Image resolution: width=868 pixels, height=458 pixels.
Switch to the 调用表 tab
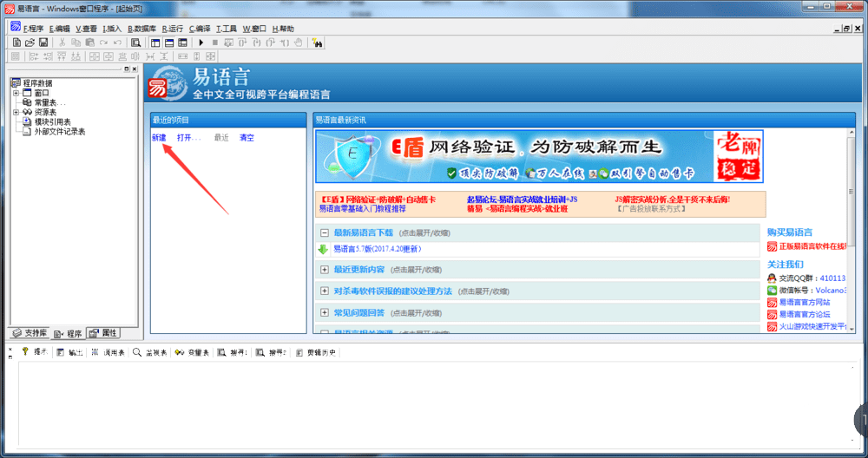click(108, 352)
